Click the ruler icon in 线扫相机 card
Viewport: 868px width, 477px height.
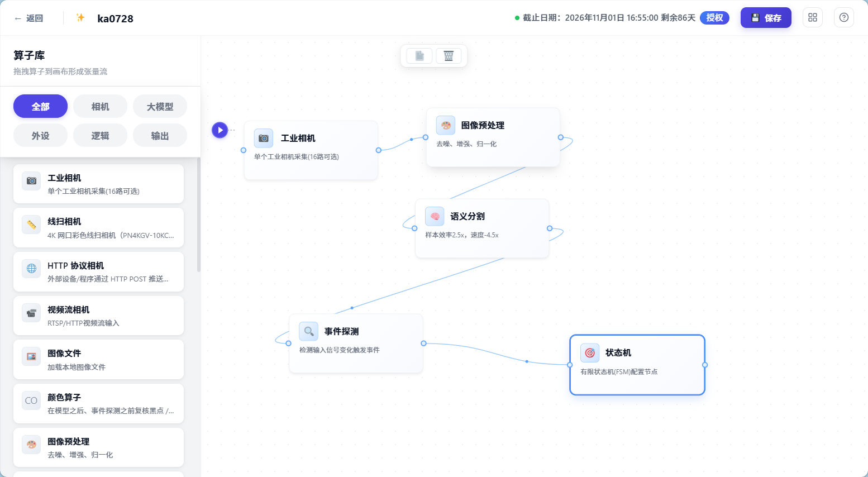31,225
